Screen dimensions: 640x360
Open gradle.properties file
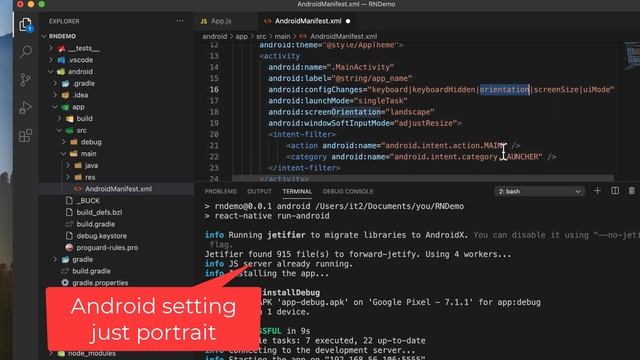(100, 282)
